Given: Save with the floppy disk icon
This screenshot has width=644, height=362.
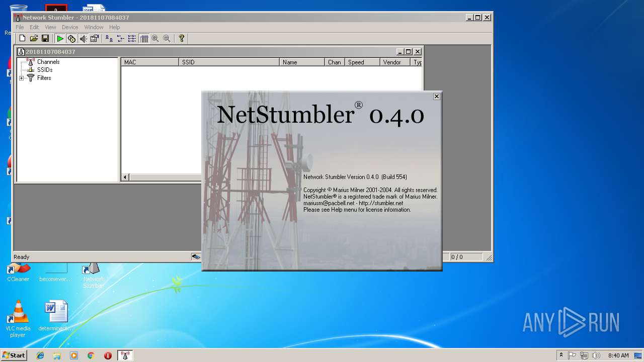Looking at the screenshot, I should 45,38.
